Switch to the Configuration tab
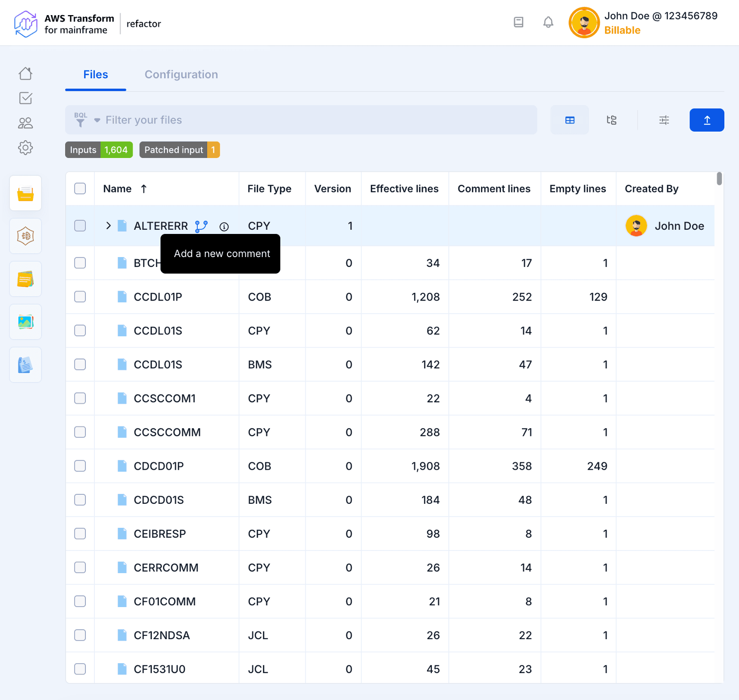The image size is (739, 700). [x=181, y=75]
